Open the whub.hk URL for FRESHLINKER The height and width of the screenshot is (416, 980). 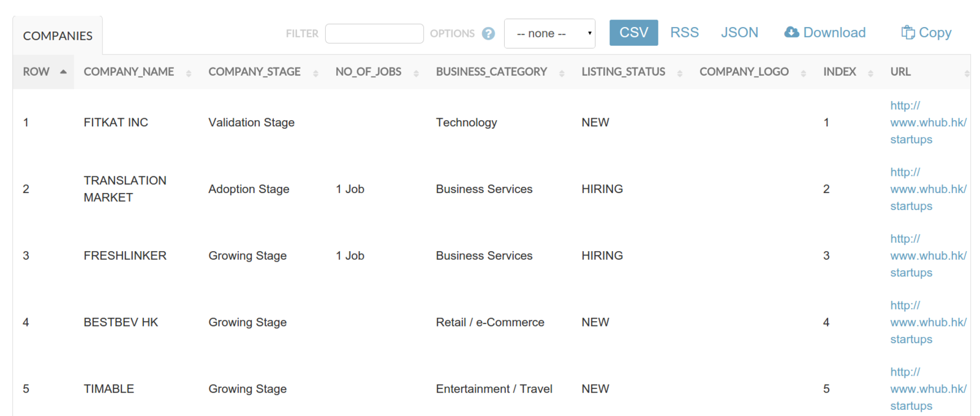point(928,255)
